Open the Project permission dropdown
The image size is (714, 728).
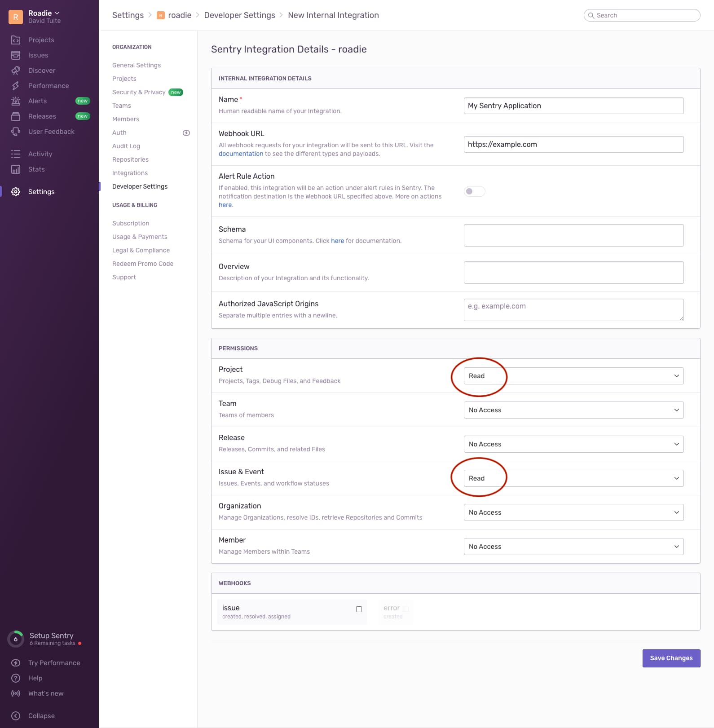pyautogui.click(x=573, y=376)
